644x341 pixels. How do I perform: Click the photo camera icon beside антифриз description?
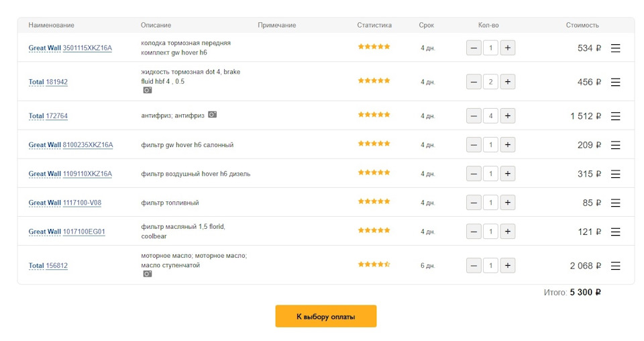point(213,115)
